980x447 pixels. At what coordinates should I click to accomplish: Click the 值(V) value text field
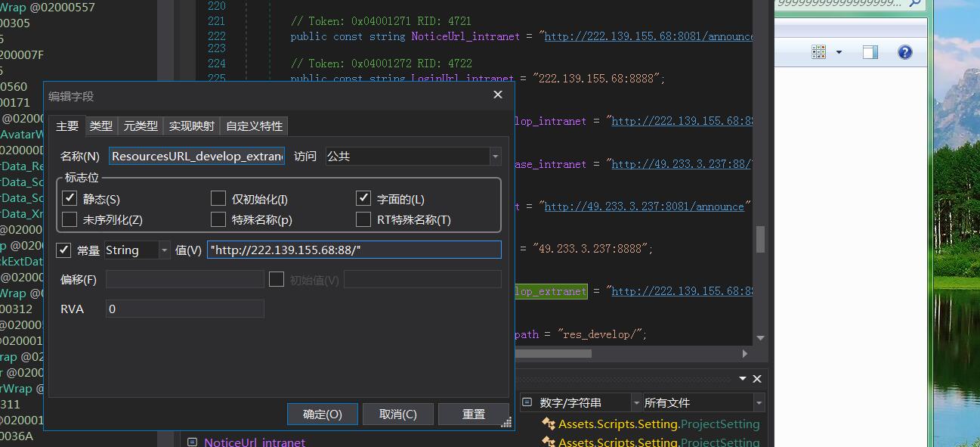pos(354,250)
